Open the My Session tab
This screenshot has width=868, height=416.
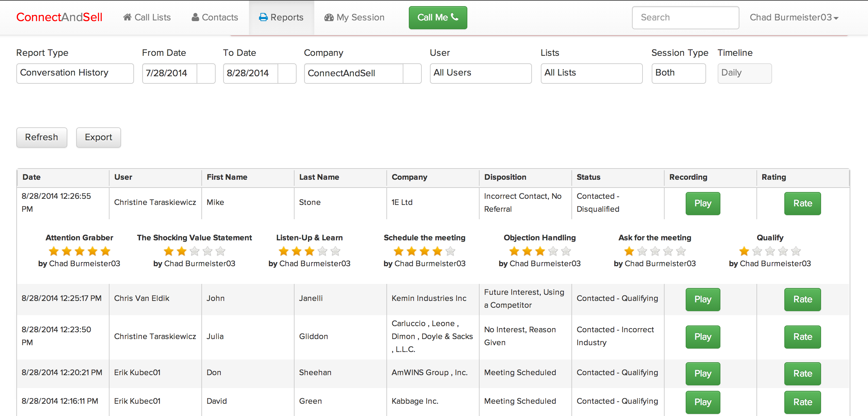point(354,17)
